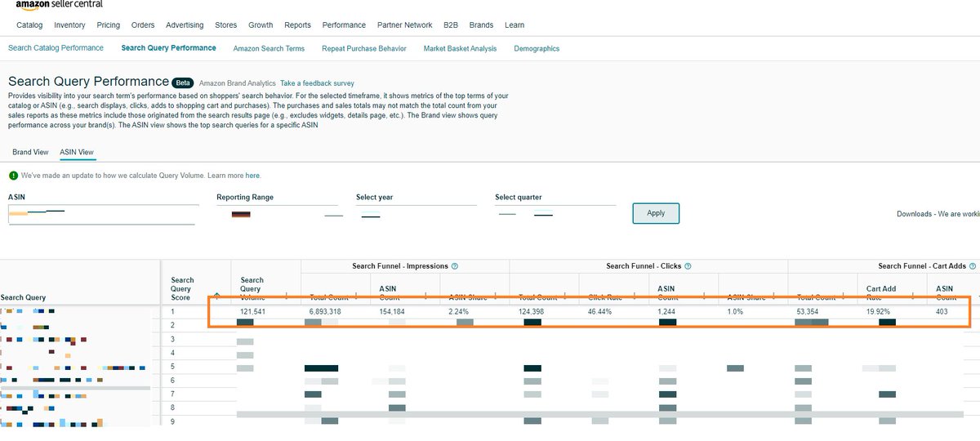Select the ASIN View tab
The height and width of the screenshot is (441, 980).
click(77, 153)
